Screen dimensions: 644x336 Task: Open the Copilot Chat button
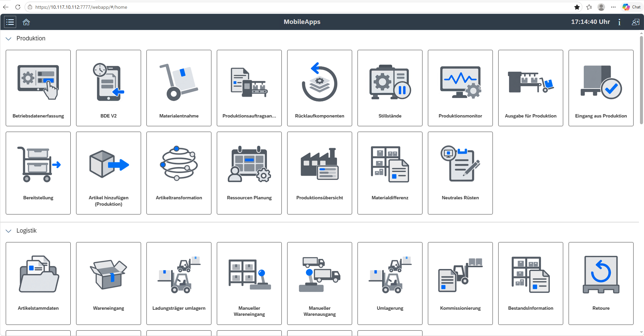tap(632, 7)
